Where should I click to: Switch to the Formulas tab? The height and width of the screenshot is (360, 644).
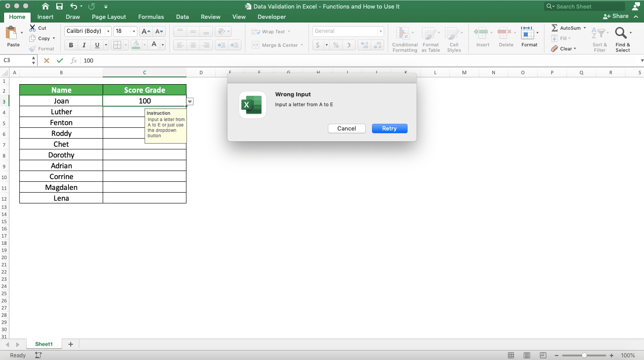(151, 17)
